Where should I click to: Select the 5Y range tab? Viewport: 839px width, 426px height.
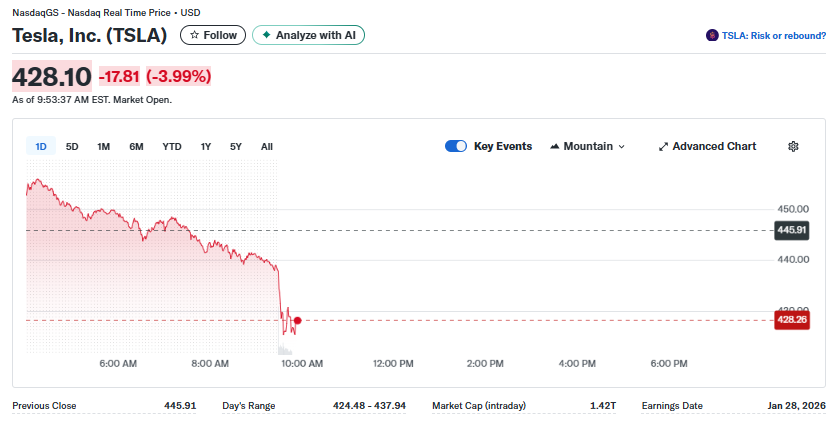236,146
